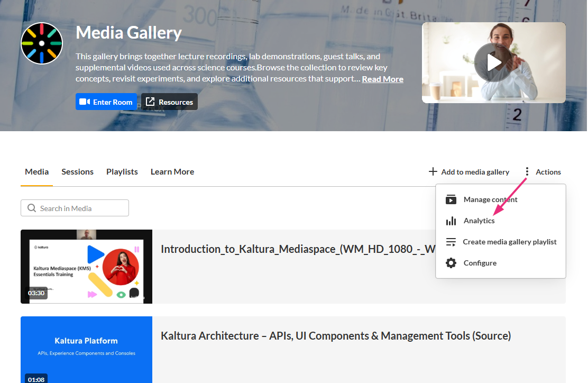The width and height of the screenshot is (588, 383).
Task: Open Introduction_to_Kaltura_Mediaspace video title
Action: coord(298,249)
